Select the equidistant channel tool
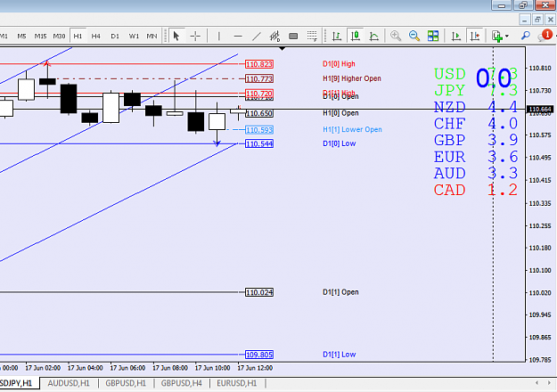The image size is (557, 392). tap(275, 36)
